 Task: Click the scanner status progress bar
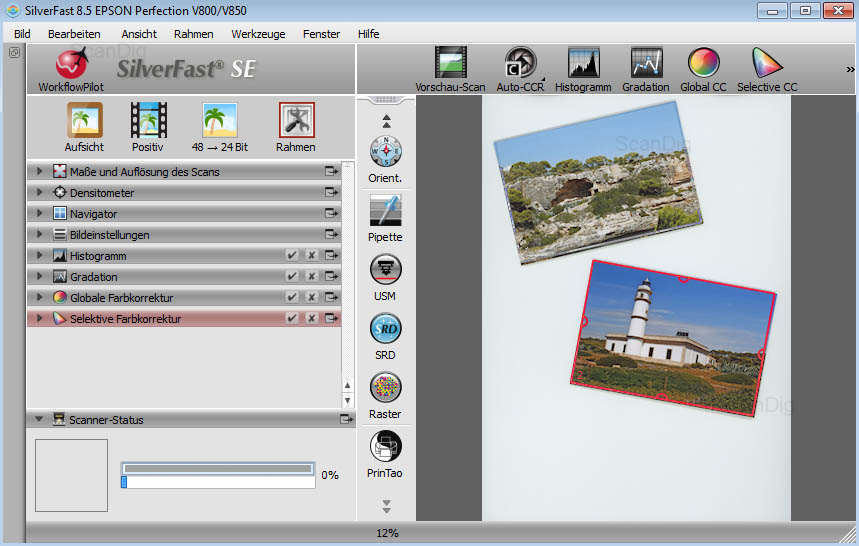[x=218, y=475]
